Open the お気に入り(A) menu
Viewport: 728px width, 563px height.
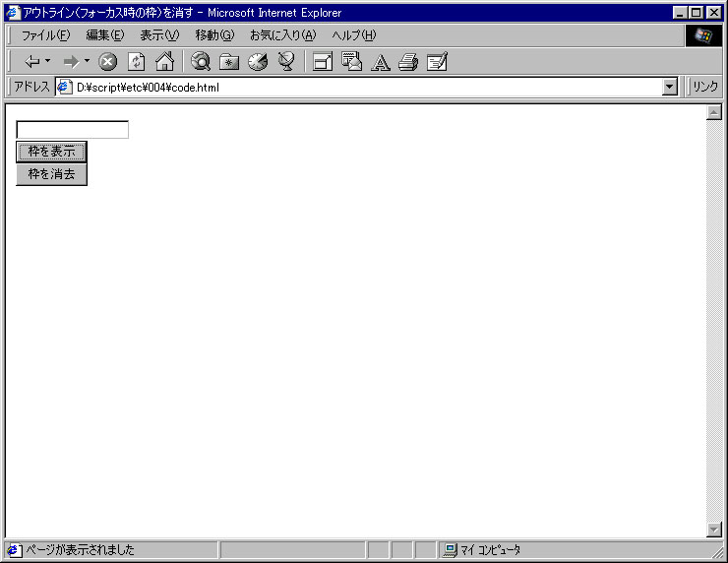pyautogui.click(x=282, y=35)
